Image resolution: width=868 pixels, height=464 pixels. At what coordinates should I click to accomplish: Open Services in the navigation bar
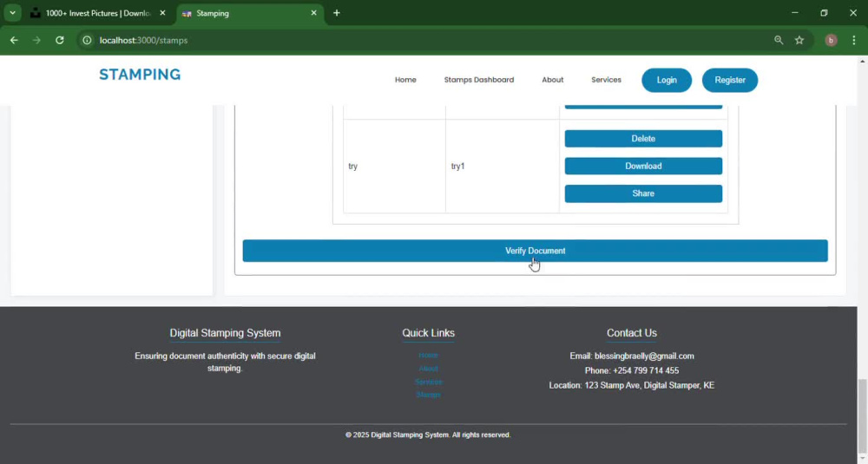606,80
